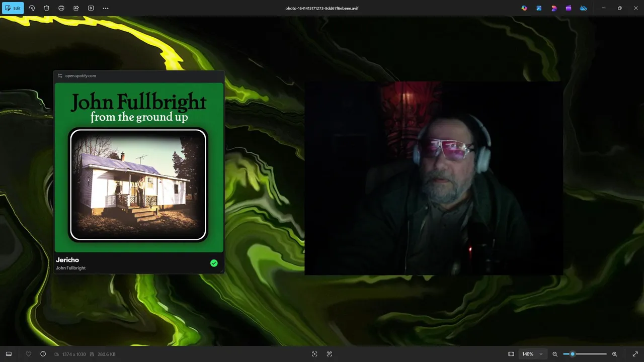Click the purple Microsoft app icon
644x362 pixels.
pos(569,8)
